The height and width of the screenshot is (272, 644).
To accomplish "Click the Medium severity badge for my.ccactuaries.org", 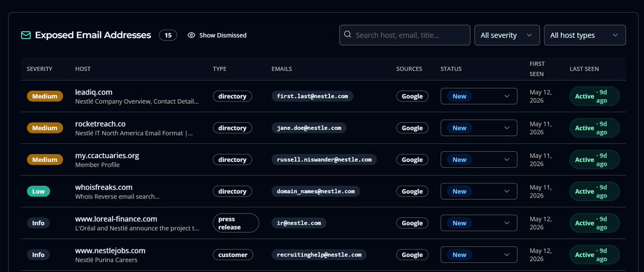I will click(x=45, y=160).
